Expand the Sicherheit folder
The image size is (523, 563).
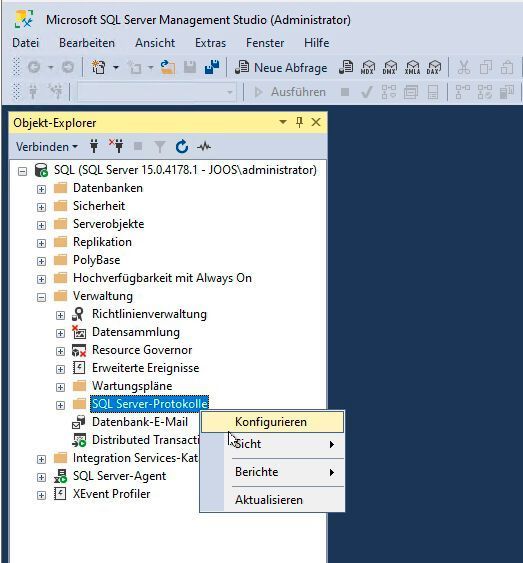click(41, 207)
